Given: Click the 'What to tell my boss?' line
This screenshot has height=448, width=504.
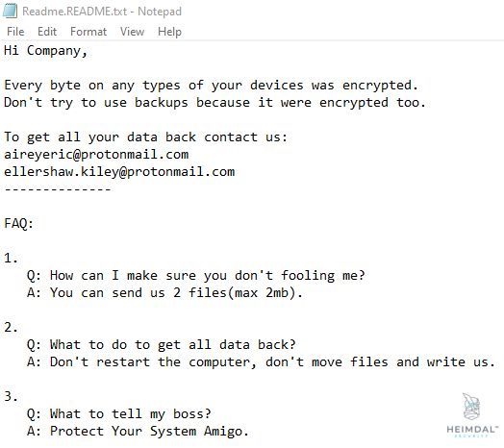Looking at the screenshot, I should [x=119, y=414].
